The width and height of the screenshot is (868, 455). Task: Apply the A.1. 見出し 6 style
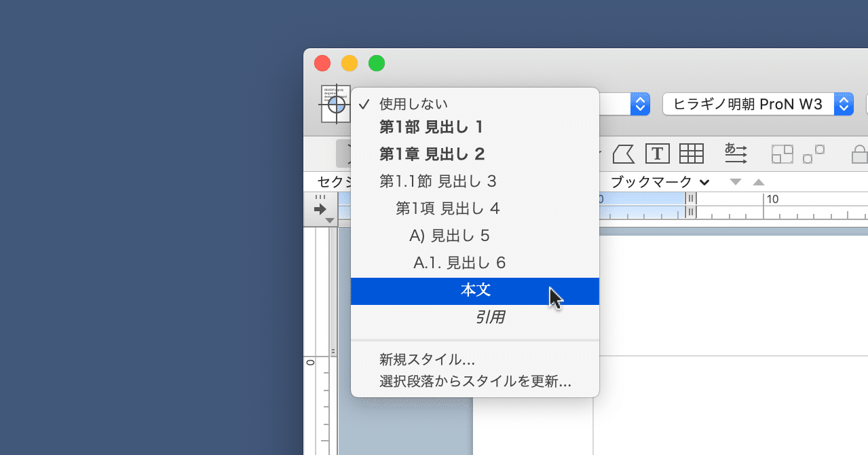pos(475,263)
